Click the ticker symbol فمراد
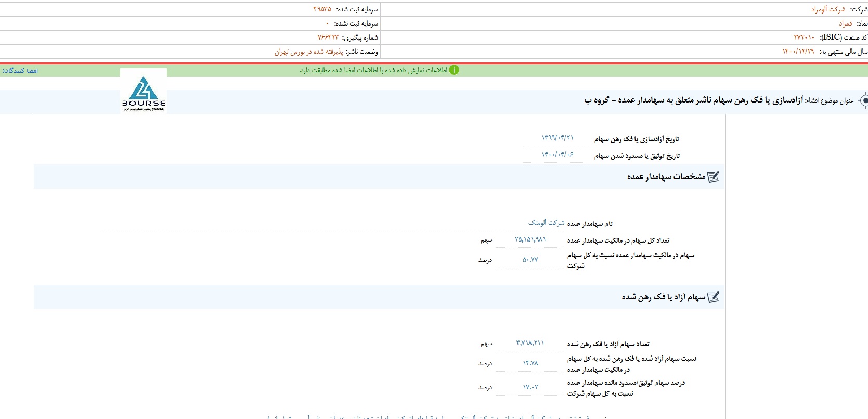The image size is (868, 419). click(846, 23)
